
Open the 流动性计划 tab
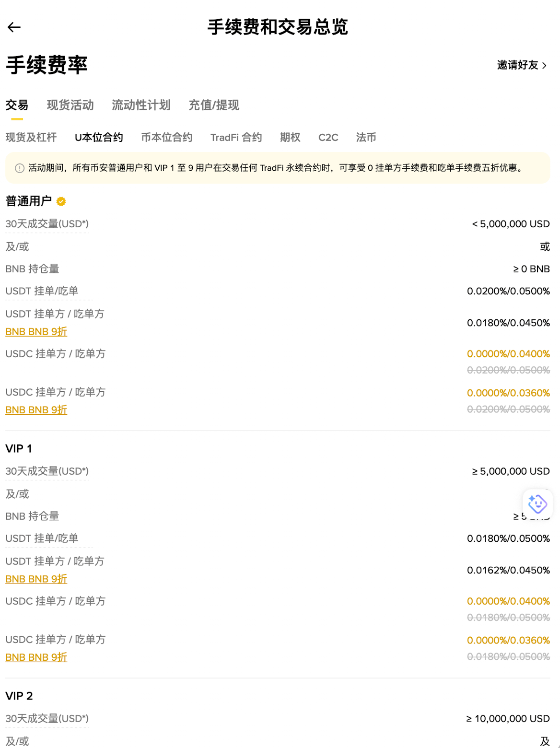(x=141, y=105)
